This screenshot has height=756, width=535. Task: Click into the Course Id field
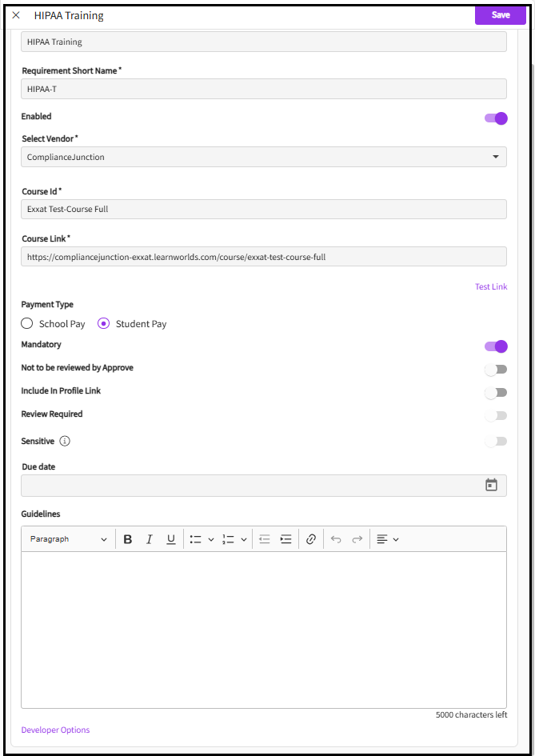[x=263, y=209]
